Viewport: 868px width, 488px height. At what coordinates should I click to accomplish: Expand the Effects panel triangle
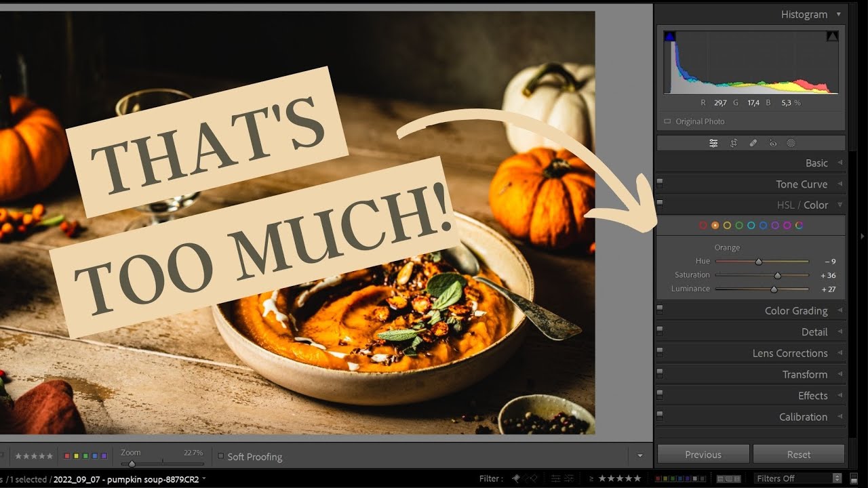[x=840, y=395]
